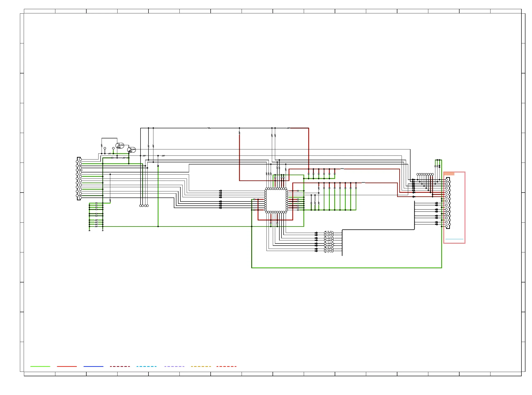
Task: Click the dark maroon dashed legend line
Action: (120, 366)
